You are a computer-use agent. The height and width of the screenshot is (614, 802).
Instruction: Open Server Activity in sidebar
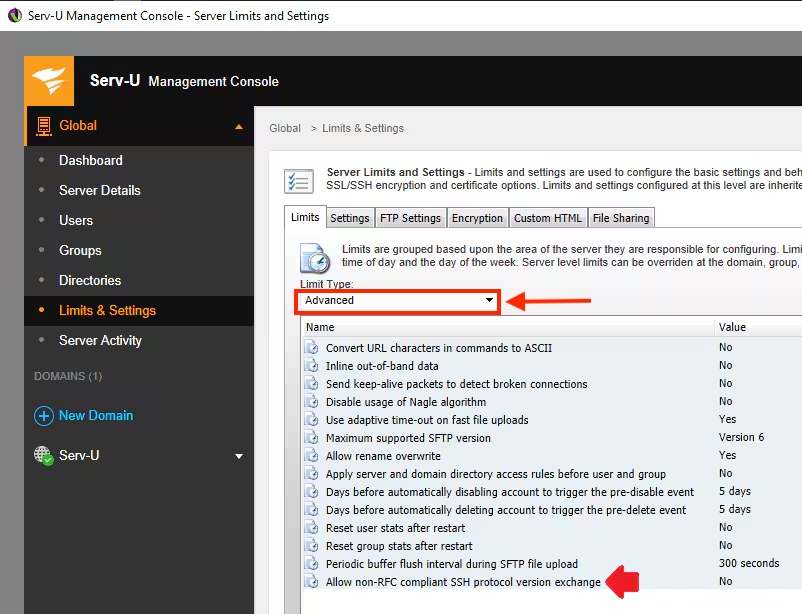coord(100,340)
